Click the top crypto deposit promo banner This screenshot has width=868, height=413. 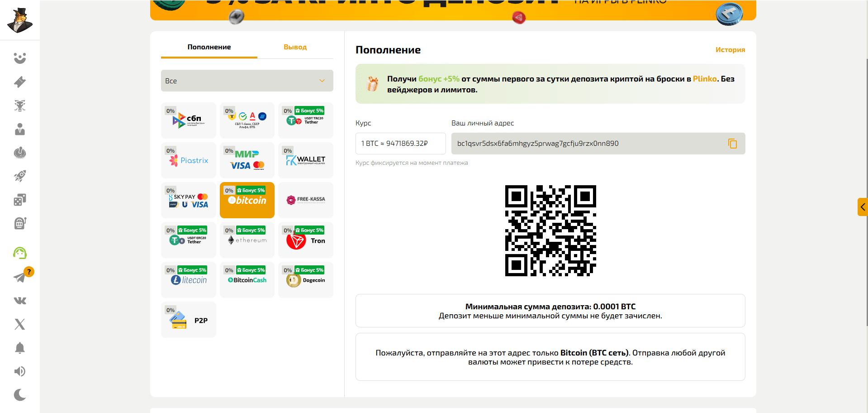(x=453, y=10)
